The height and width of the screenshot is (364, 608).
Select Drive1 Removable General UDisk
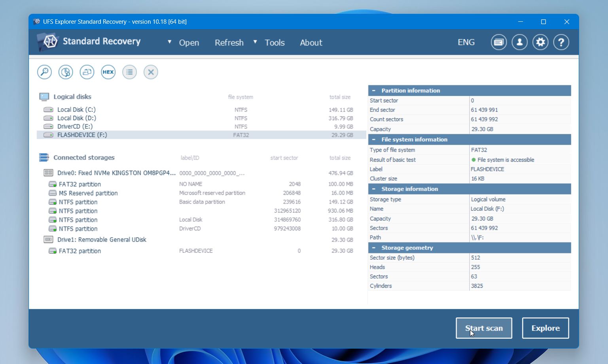(201, 240)
